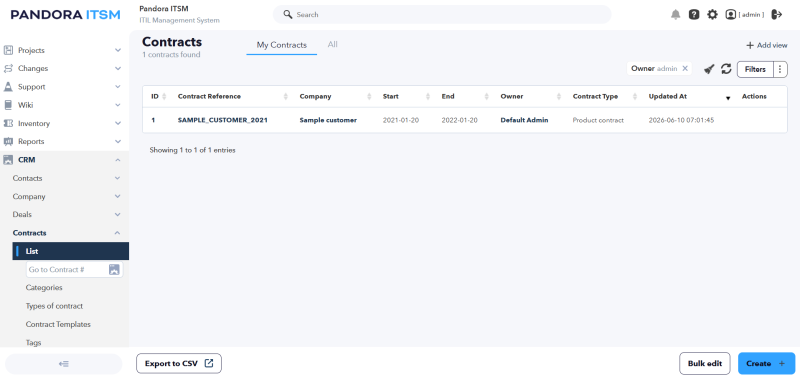
Task: Click Export to CSV
Action: point(179,363)
